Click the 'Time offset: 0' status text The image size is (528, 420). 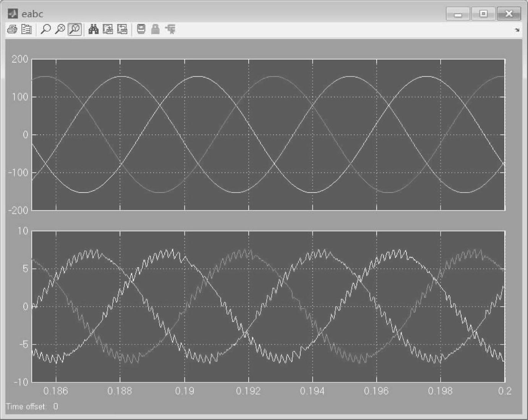coord(32,406)
